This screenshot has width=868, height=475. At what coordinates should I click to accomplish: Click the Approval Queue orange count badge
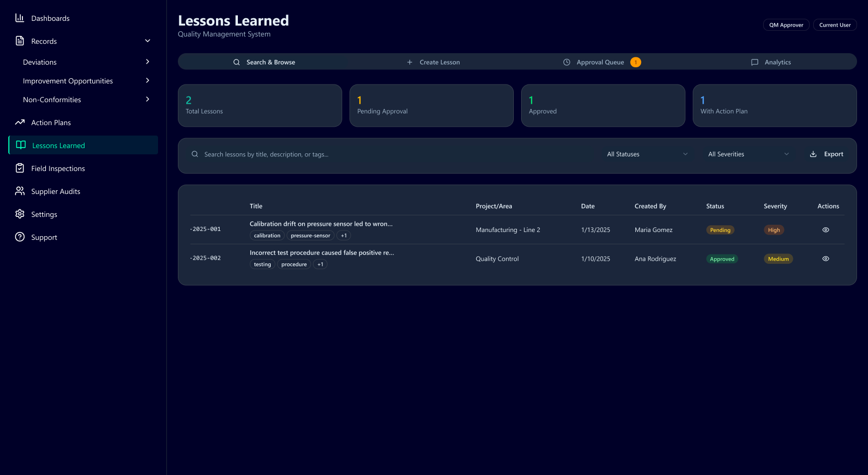pos(635,62)
